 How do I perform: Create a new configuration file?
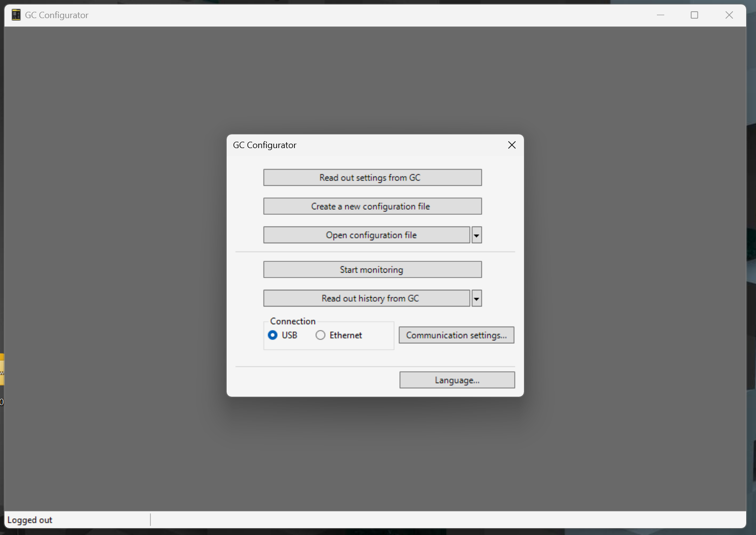(x=372, y=206)
